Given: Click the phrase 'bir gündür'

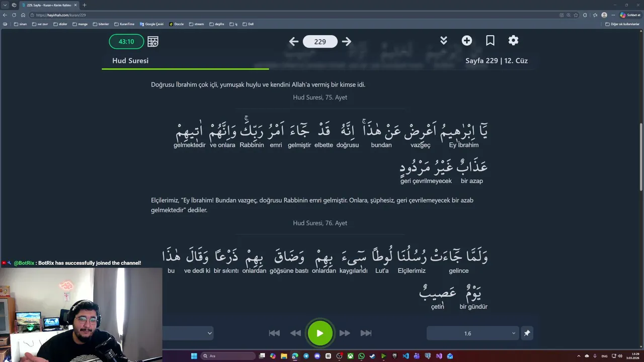Looking at the screenshot, I should tap(473, 307).
